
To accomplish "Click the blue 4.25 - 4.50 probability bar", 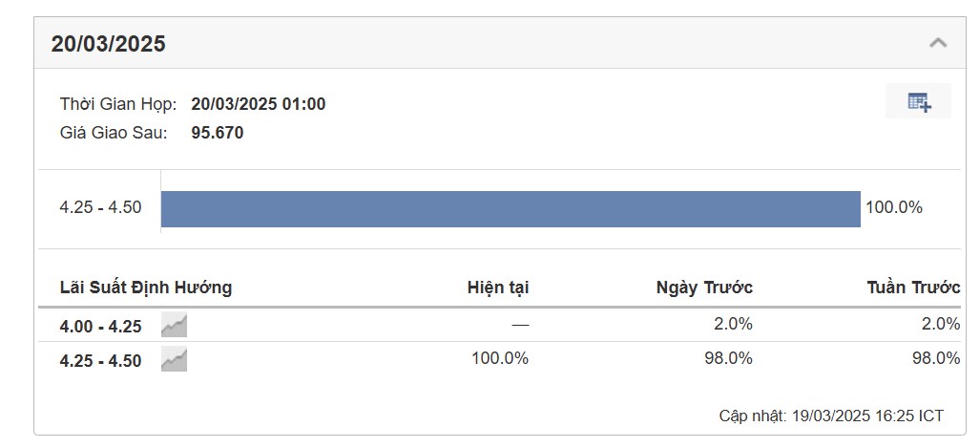I will click(x=511, y=209).
